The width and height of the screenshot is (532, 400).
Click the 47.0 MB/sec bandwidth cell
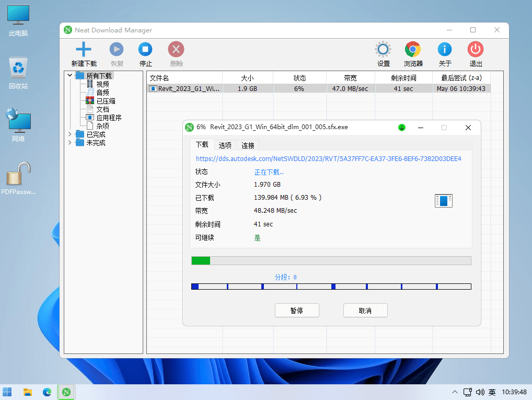click(350, 88)
